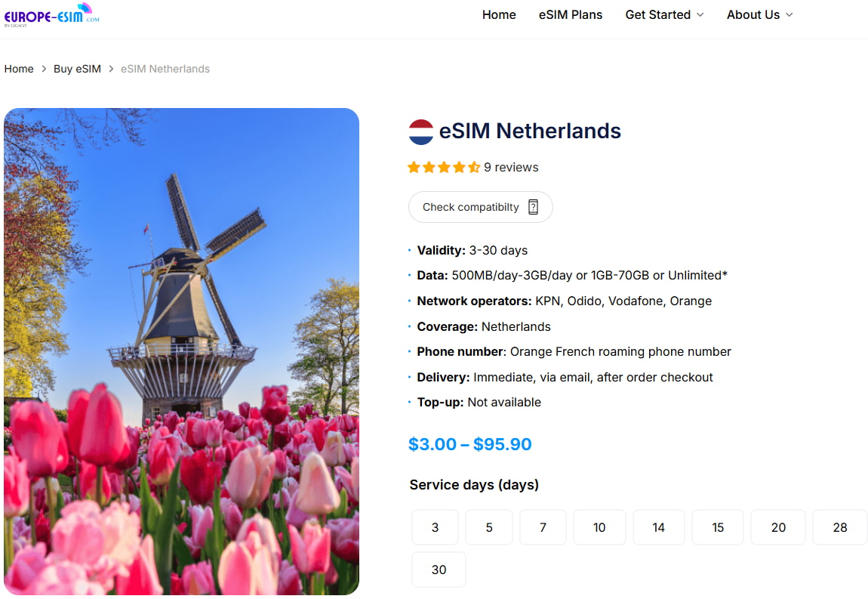This screenshot has width=868, height=599.
Task: Choose 14 days of service
Action: [x=658, y=527]
